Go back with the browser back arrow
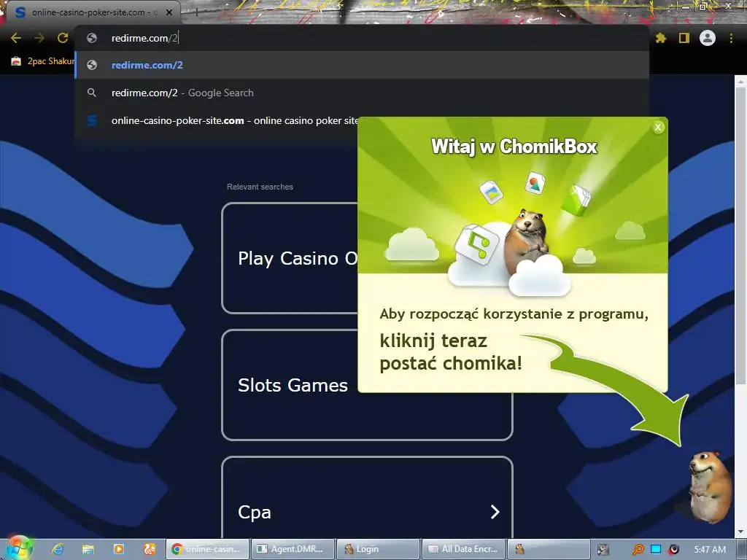 pos(16,38)
